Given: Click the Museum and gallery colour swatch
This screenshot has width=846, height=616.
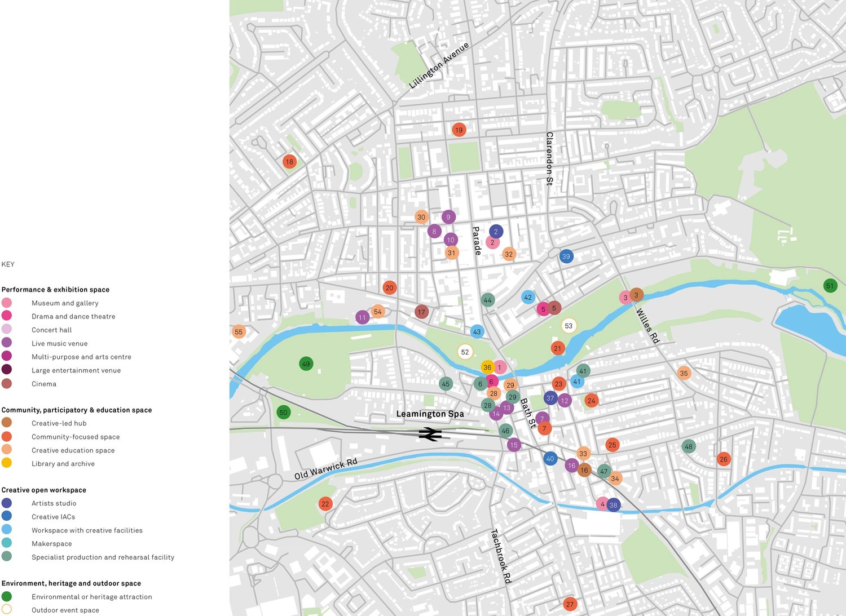Looking at the screenshot, I should [7, 303].
